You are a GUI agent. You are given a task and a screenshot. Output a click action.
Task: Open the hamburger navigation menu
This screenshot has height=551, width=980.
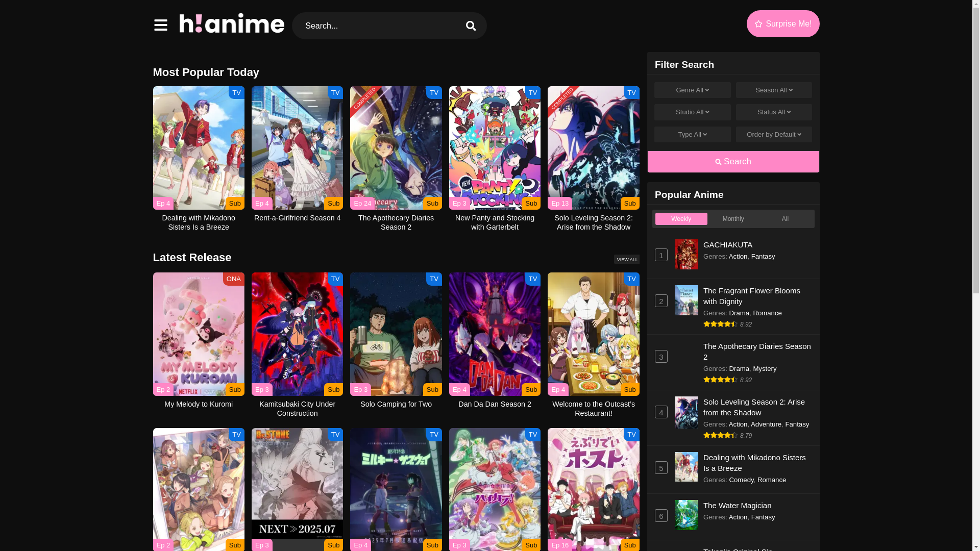pyautogui.click(x=160, y=25)
